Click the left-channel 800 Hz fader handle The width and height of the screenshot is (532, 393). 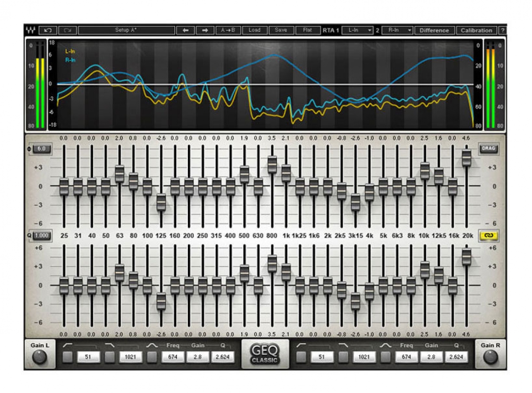(272, 165)
